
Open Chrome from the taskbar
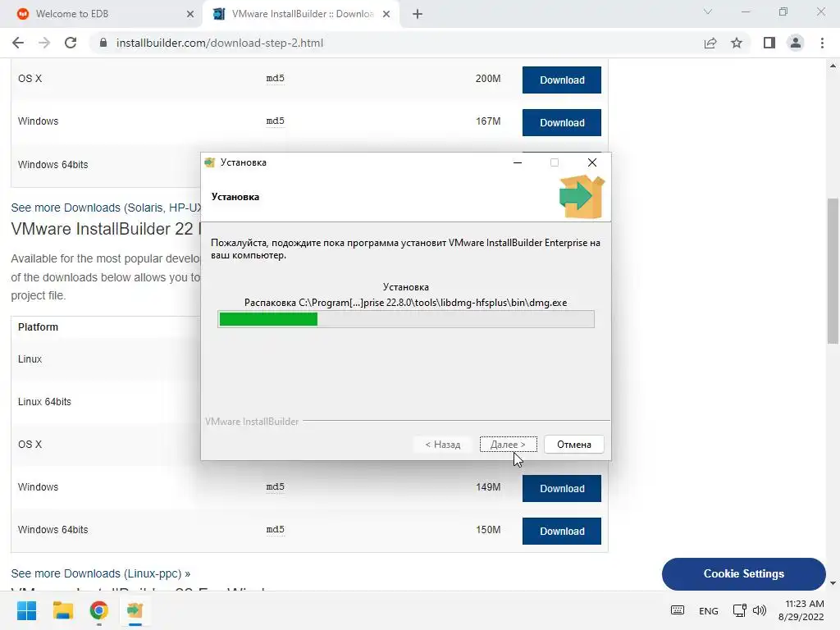point(98,610)
